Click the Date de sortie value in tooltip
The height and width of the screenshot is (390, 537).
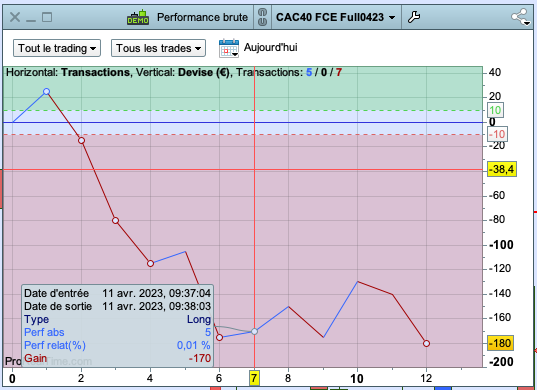coord(157,306)
